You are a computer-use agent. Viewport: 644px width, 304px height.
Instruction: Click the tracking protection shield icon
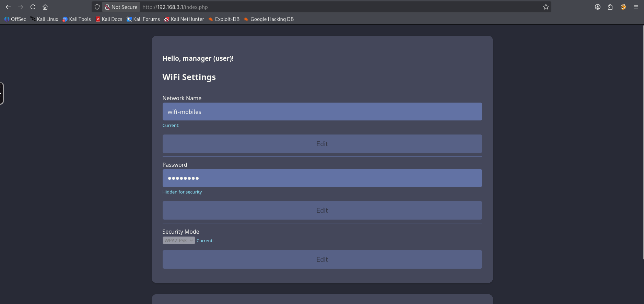point(97,7)
